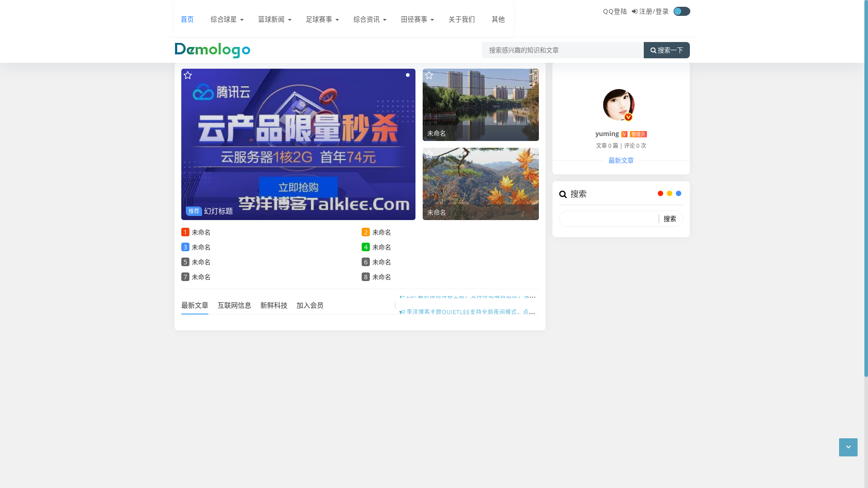Open ranked article number 7 未命名
868x488 pixels.
click(201, 277)
